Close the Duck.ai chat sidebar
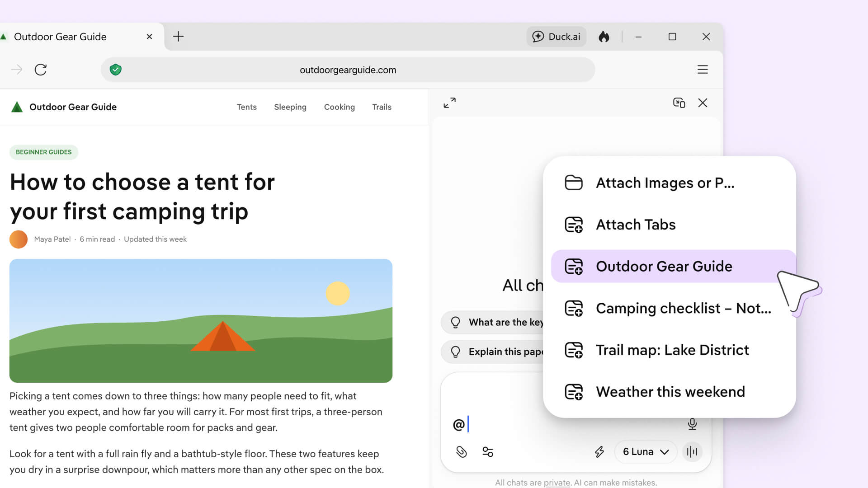The image size is (868, 488). click(703, 103)
